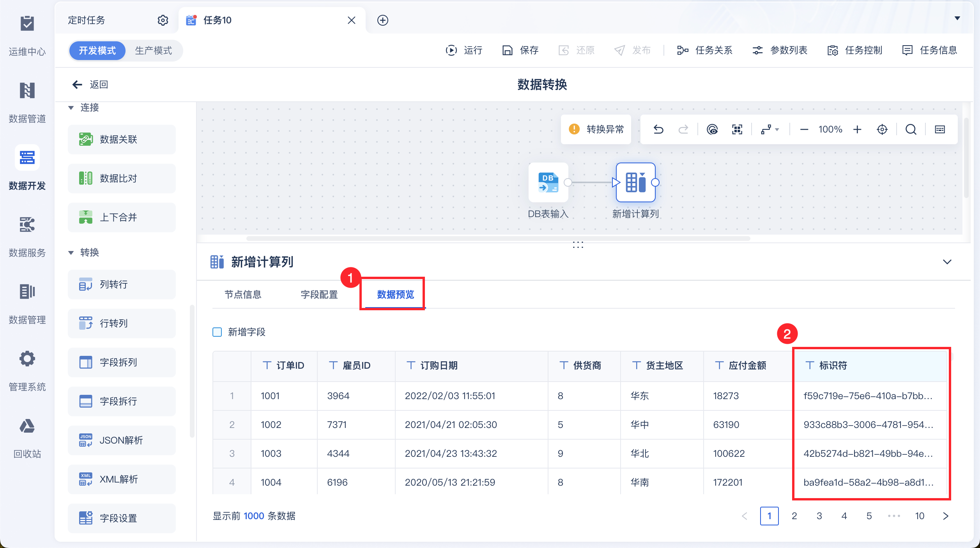The width and height of the screenshot is (980, 548).
Task: Collapse the 新增计算列 panel chevron
Action: [947, 262]
